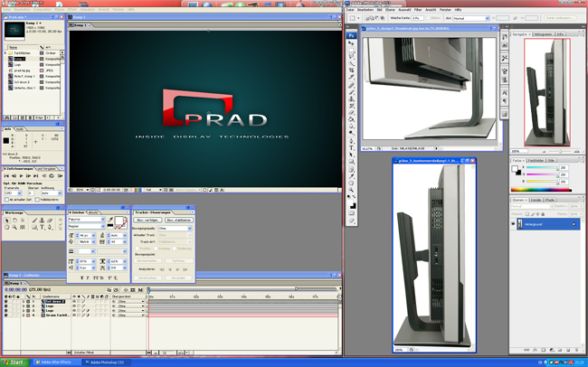Open the zoom percent dropdown below composition viewer
This screenshot has width=588, height=367.
(82, 190)
